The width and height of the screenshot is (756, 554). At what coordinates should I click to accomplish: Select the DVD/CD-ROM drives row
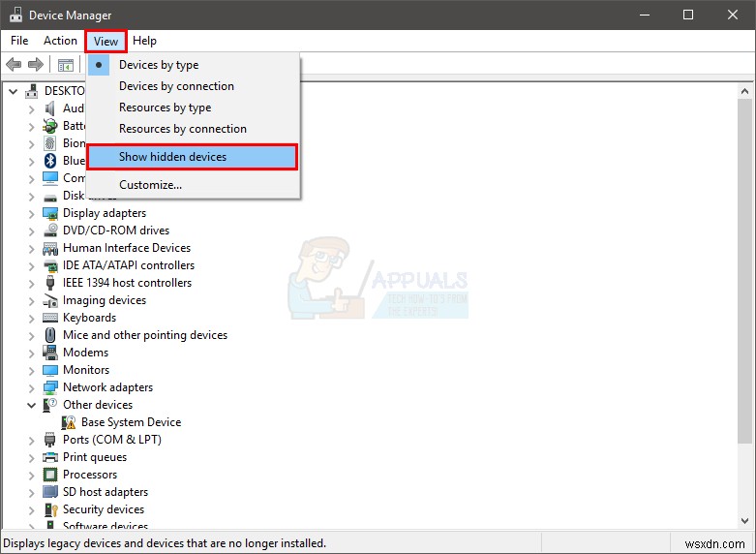point(116,231)
